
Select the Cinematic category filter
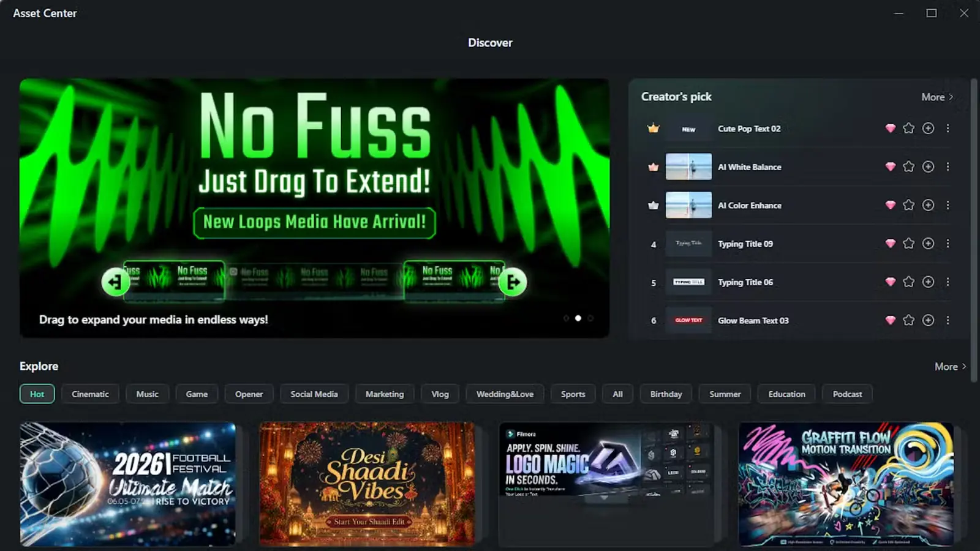click(90, 394)
